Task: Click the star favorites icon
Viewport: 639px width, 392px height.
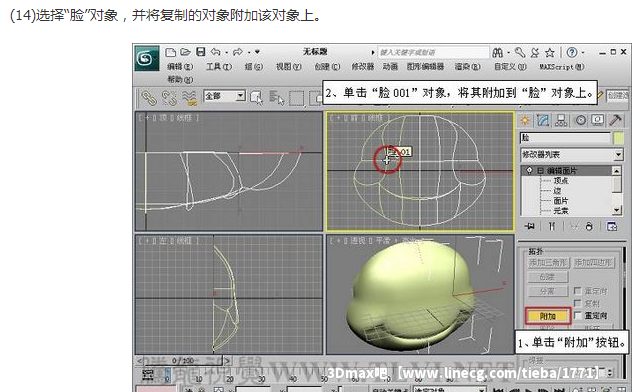Action: pos(550,53)
